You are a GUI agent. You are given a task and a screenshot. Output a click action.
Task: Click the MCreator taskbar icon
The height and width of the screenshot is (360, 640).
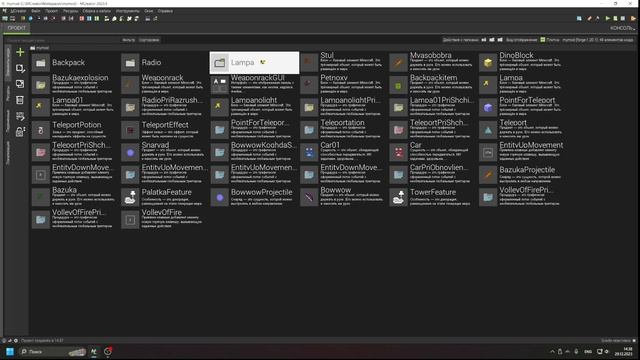tap(94, 351)
